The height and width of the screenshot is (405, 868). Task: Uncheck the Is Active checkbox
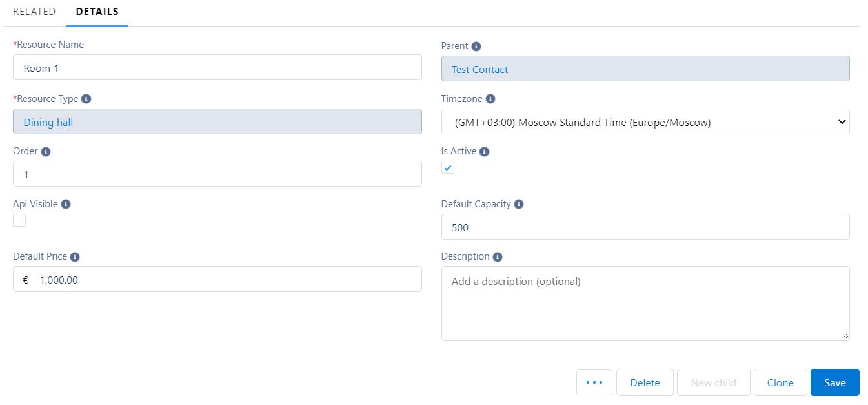(448, 168)
